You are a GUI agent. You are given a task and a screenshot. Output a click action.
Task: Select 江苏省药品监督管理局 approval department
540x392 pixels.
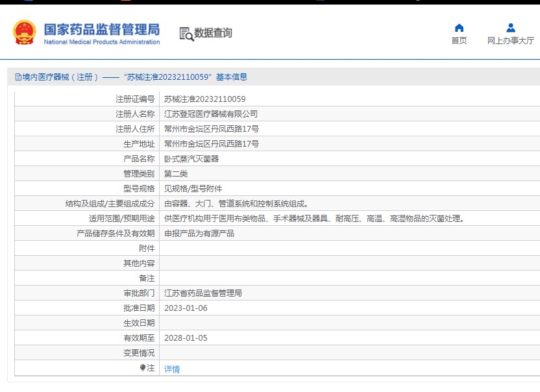coord(203,293)
